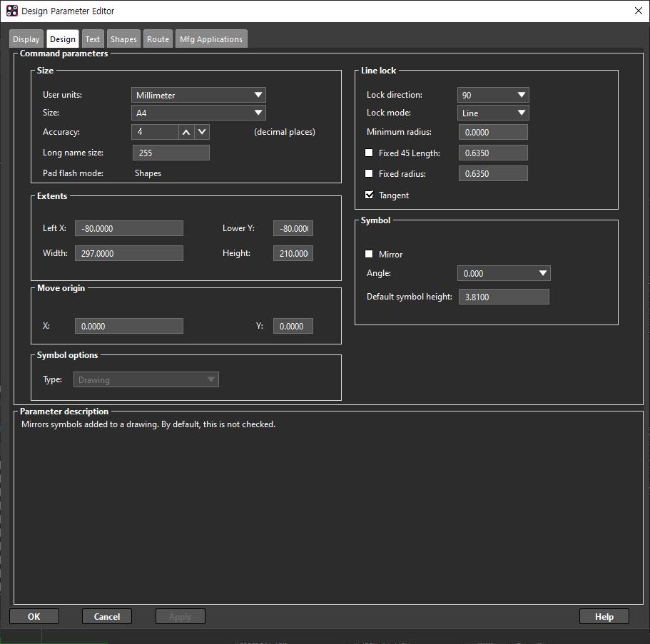Click the OK button
The width and height of the screenshot is (650, 644).
pyautogui.click(x=34, y=616)
